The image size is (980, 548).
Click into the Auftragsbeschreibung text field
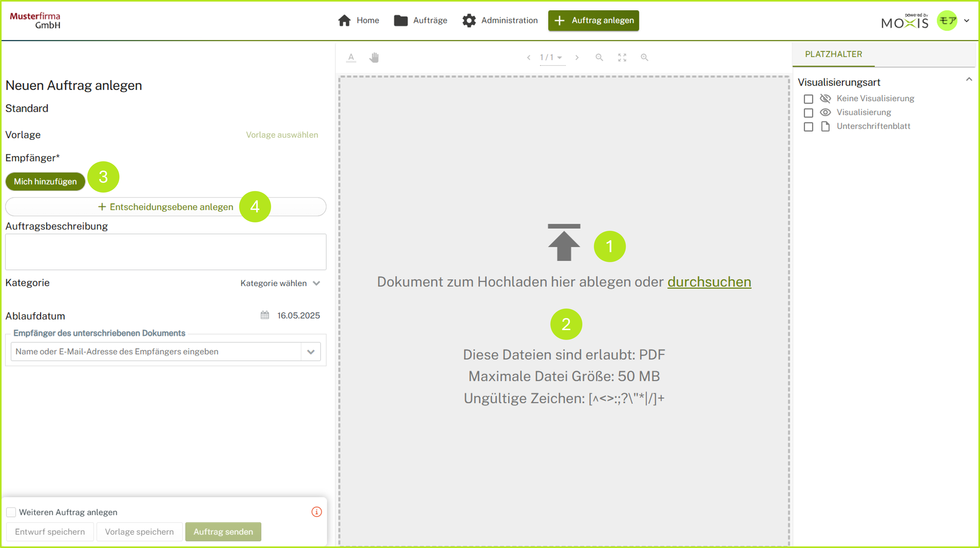(x=165, y=252)
